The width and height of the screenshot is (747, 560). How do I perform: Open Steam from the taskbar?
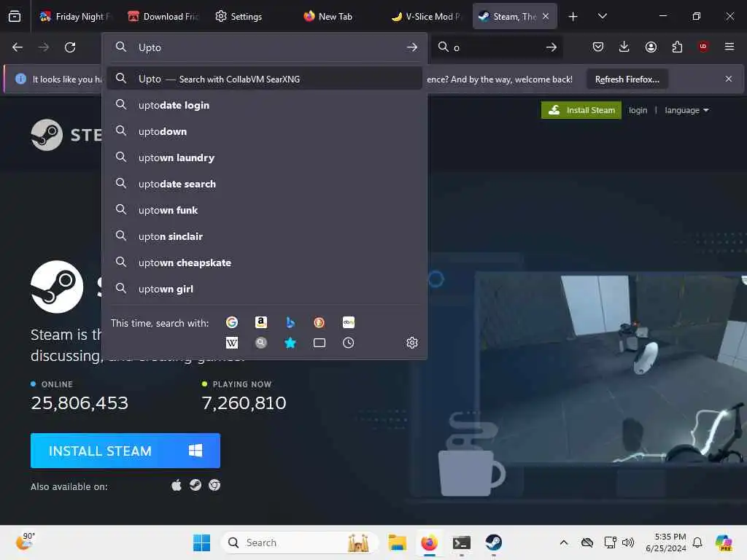pos(494,542)
